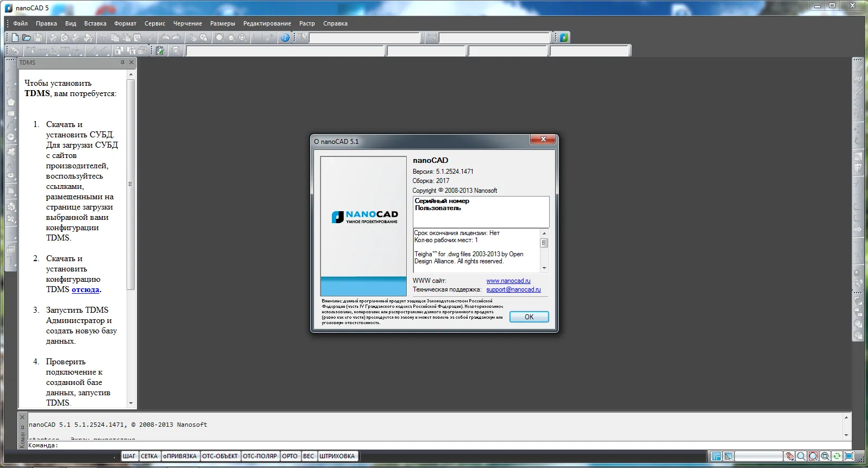Click the Open file folder icon
Viewport: 868px width, 468px height.
click(x=27, y=37)
